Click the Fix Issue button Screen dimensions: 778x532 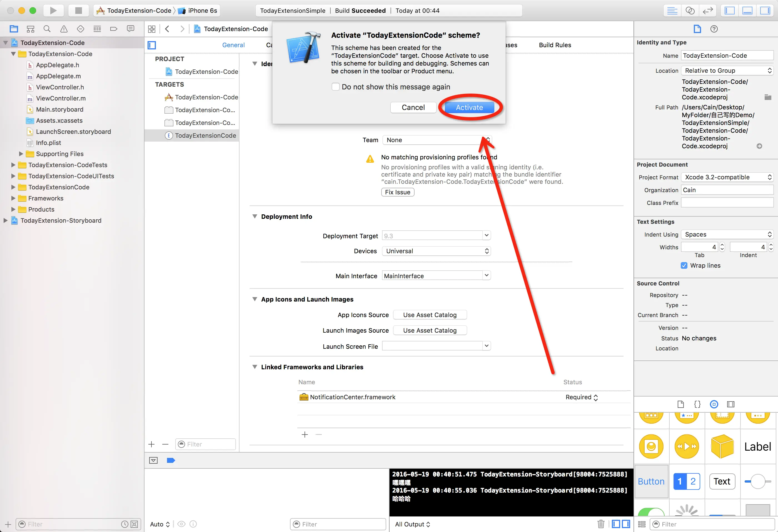tap(397, 192)
